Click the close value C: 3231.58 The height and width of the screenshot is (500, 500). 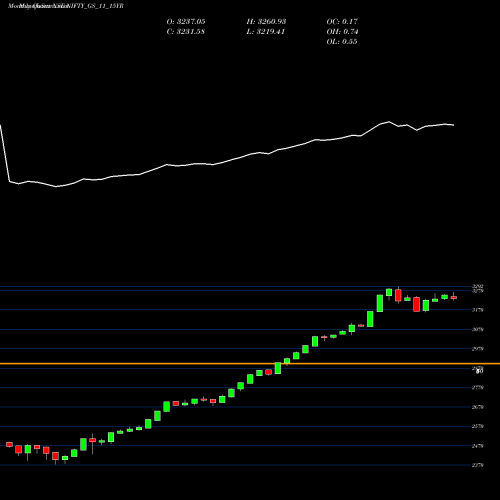click(186, 32)
